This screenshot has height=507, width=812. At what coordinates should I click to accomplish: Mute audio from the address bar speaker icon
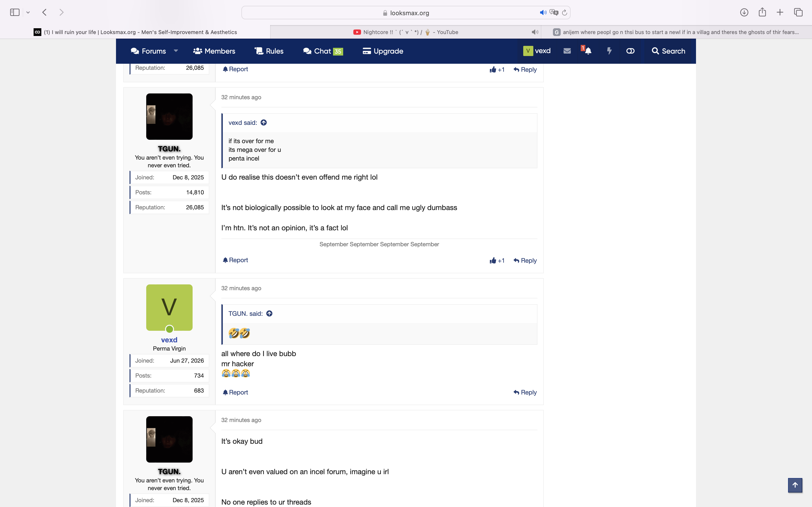click(543, 13)
